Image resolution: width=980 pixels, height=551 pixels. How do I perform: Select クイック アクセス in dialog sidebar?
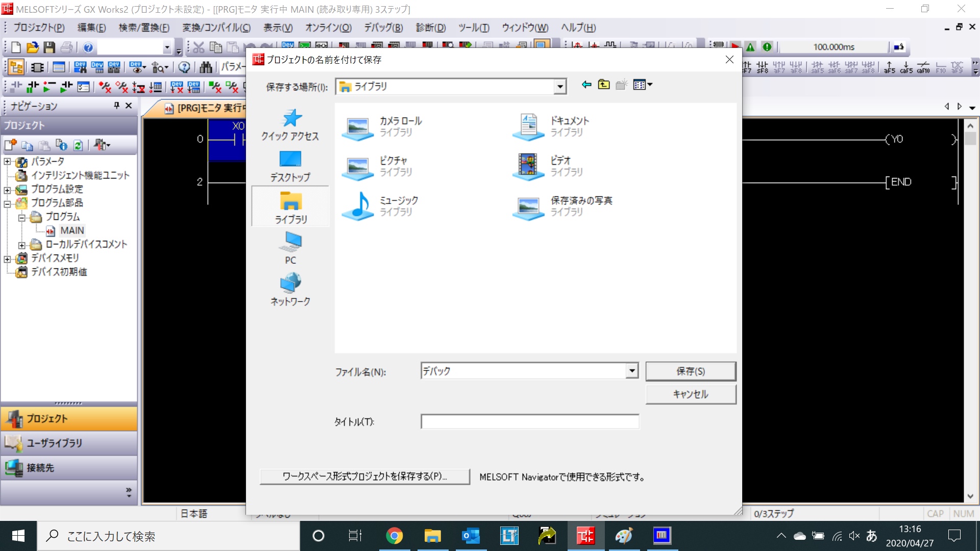pyautogui.click(x=290, y=124)
